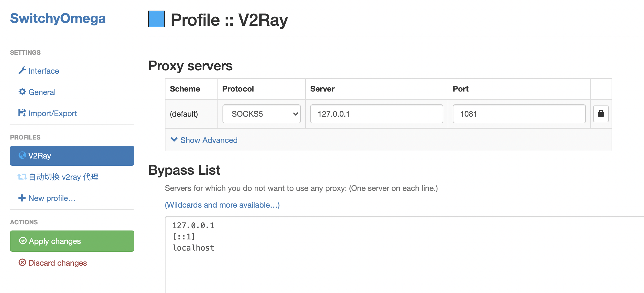Select the 自动切换 v2ray 代理 profile
This screenshot has height=293, width=644.
click(x=64, y=177)
